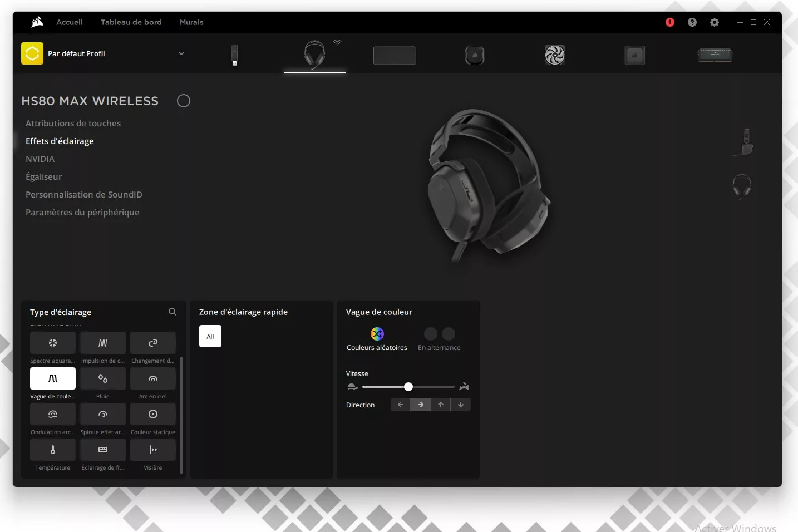798x532 pixels.
Task: Set wave direction to right arrow
Action: click(x=421, y=405)
